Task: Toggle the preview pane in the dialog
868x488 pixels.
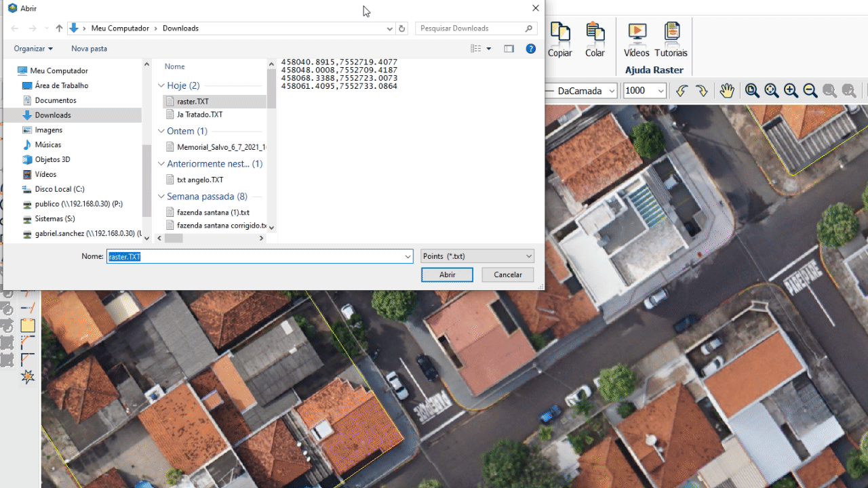Action: (509, 48)
